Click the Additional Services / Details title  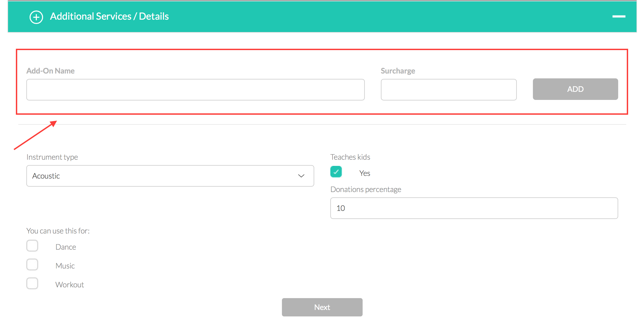coord(109,16)
